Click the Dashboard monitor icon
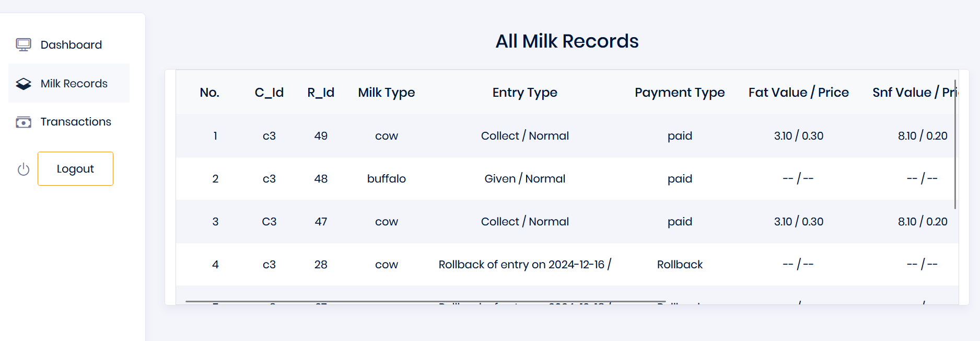This screenshot has width=980, height=341. click(23, 44)
